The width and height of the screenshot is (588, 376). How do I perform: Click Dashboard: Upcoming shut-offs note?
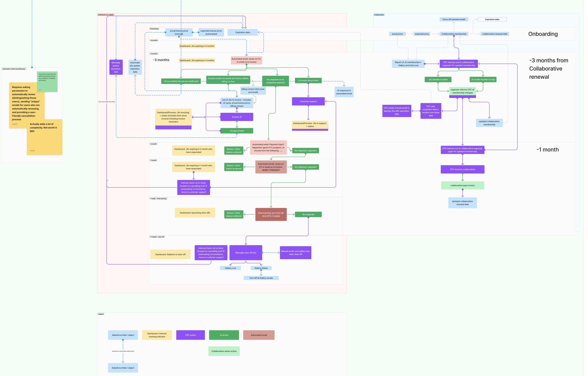(195, 213)
